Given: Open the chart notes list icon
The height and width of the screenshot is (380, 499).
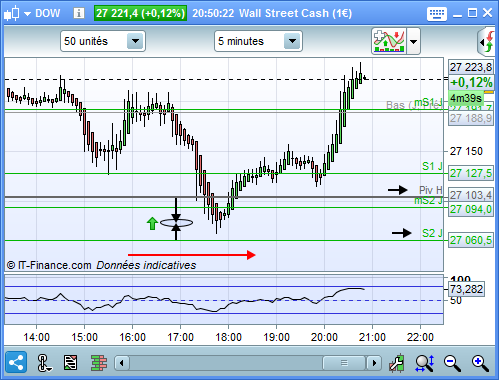Looking at the screenshot, I should (x=70, y=363).
